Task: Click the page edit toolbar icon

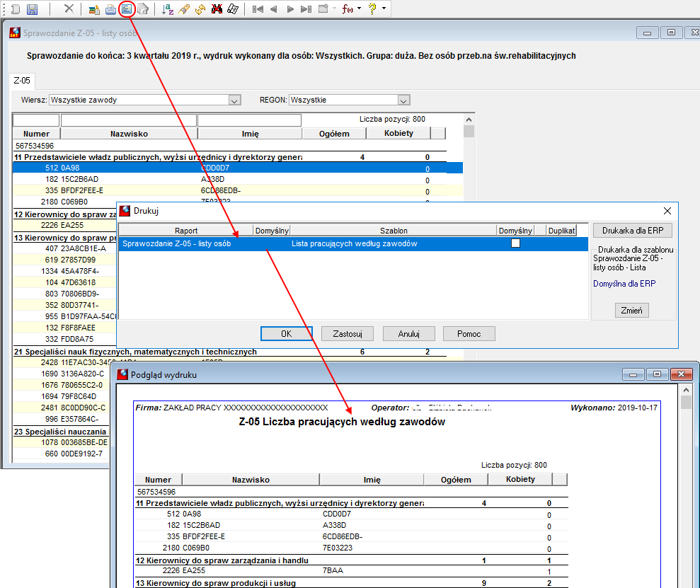Action: [x=143, y=9]
